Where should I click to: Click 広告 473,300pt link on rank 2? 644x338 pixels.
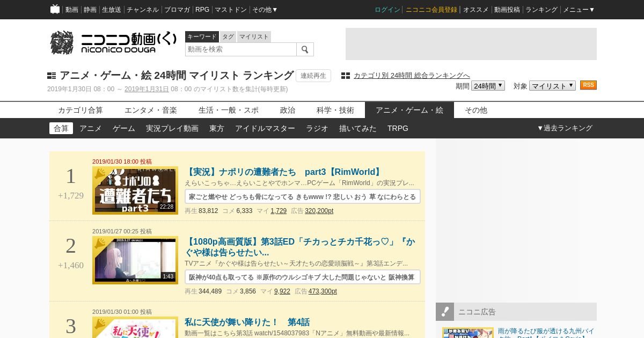click(x=323, y=291)
